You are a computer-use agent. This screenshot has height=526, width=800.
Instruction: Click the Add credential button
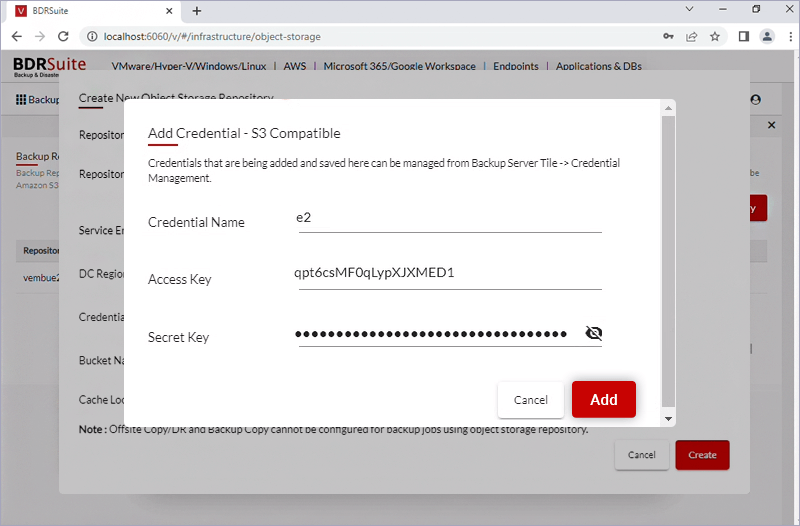pos(604,399)
